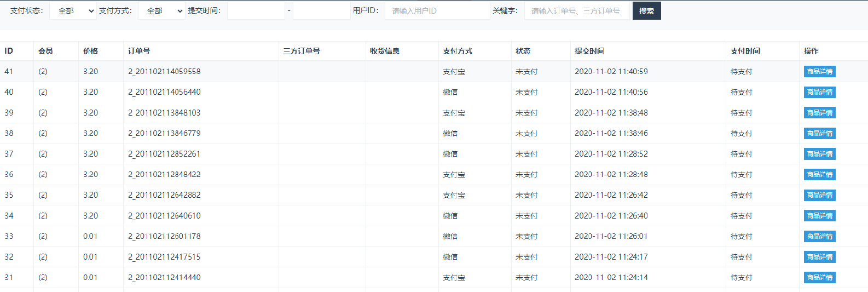
Task: Expand the 支付方式 dropdown
Action: tap(161, 11)
